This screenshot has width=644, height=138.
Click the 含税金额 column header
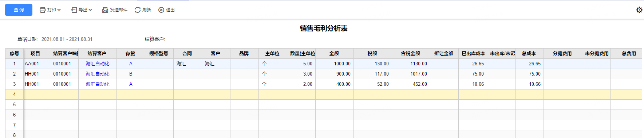click(411, 53)
